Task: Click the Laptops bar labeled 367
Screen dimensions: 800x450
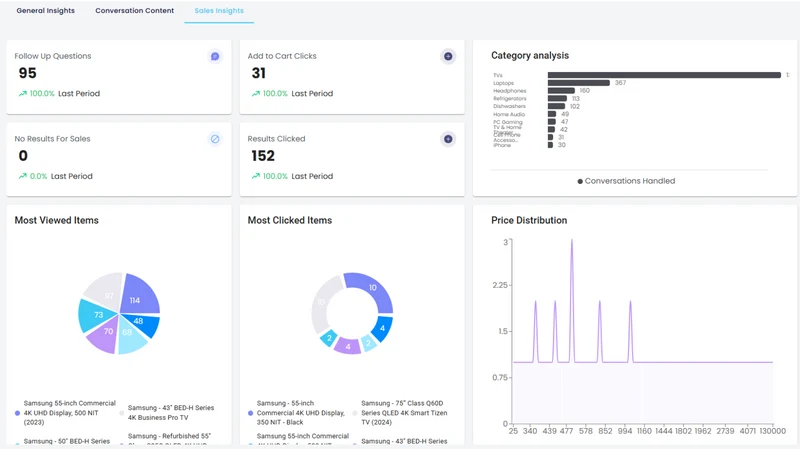Action: (x=579, y=83)
